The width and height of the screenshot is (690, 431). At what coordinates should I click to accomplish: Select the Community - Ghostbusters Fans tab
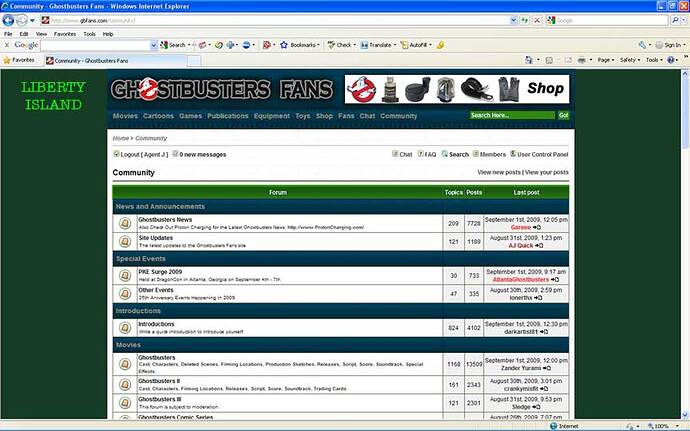coord(115,61)
